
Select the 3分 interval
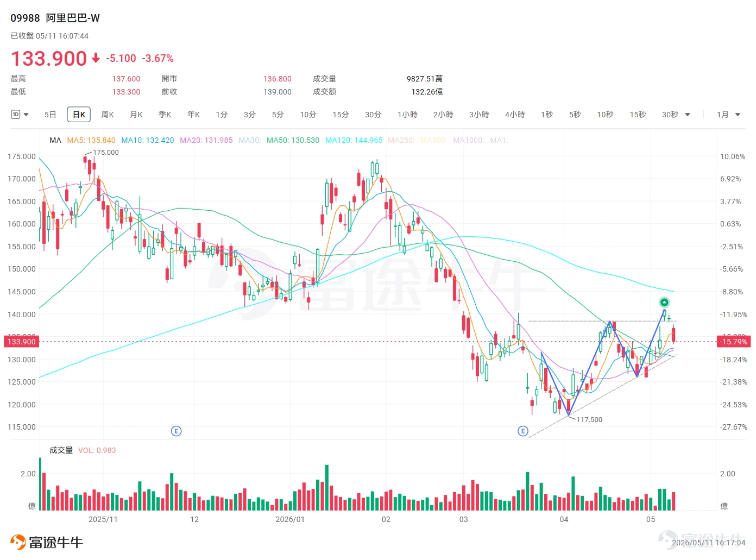[x=250, y=115]
